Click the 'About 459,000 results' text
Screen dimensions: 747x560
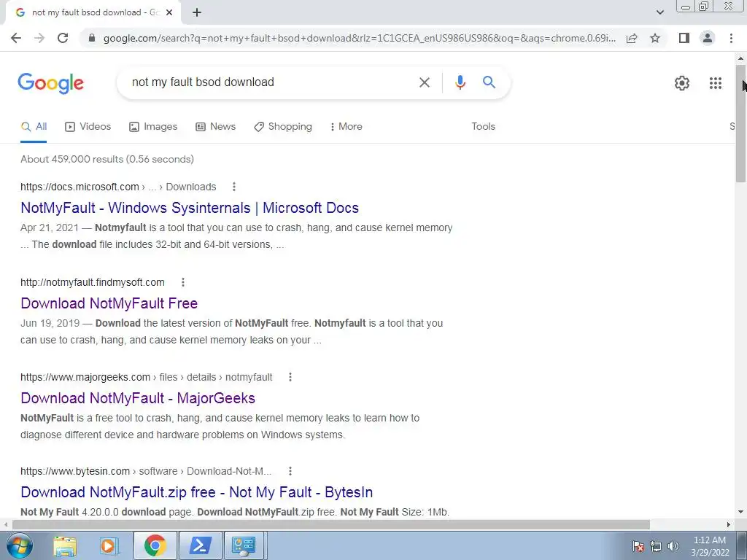pos(107,159)
